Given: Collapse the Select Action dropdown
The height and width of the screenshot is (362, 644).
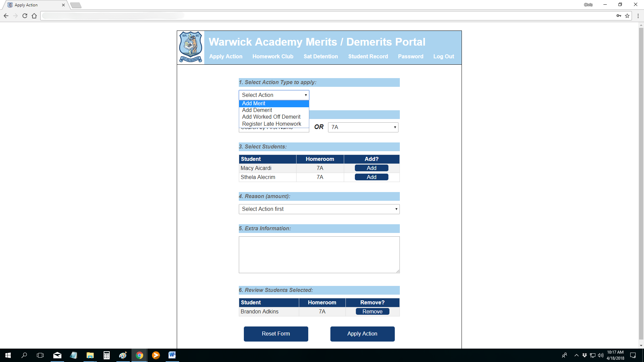Looking at the screenshot, I should pyautogui.click(x=274, y=95).
